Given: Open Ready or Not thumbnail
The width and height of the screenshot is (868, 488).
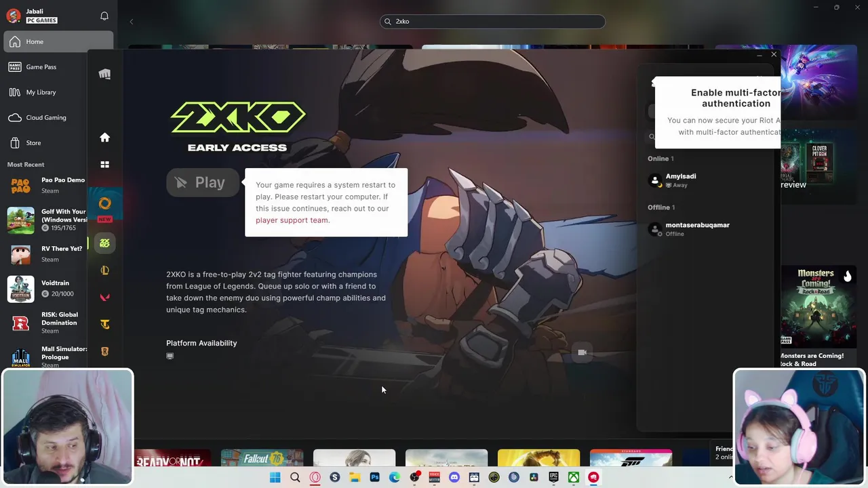Looking at the screenshot, I should pyautogui.click(x=172, y=458).
